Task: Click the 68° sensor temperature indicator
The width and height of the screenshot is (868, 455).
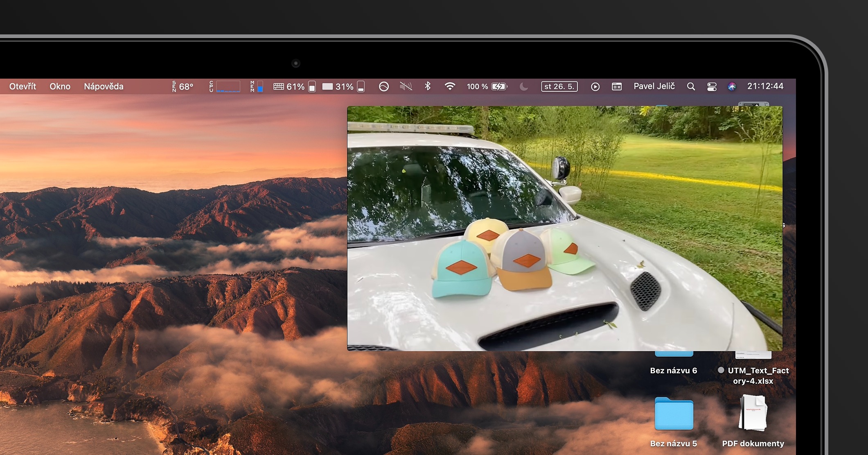Action: [x=183, y=86]
